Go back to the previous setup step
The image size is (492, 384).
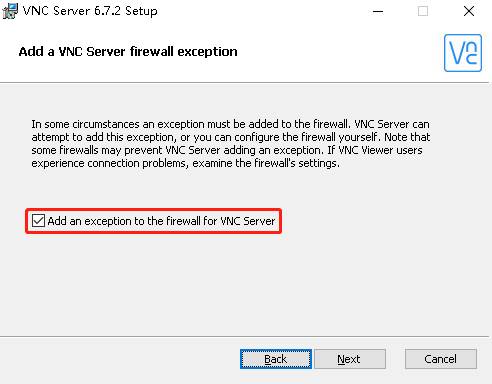tap(276, 359)
